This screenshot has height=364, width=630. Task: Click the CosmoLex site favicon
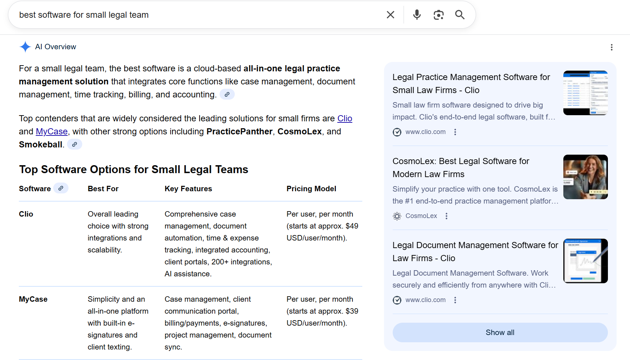(397, 216)
